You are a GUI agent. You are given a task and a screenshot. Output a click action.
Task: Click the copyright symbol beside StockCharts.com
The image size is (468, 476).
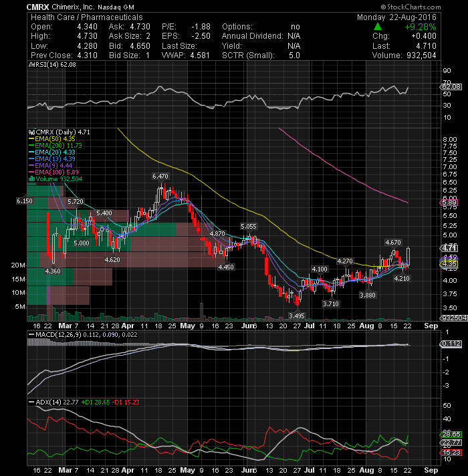[x=383, y=7]
